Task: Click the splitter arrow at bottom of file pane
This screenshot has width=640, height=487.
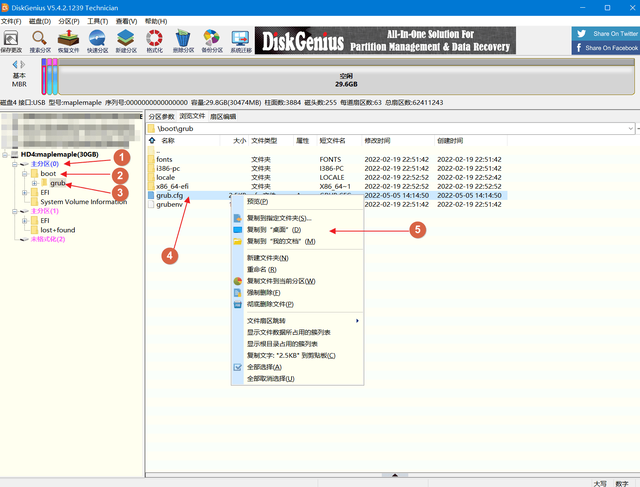Action: click(395, 475)
